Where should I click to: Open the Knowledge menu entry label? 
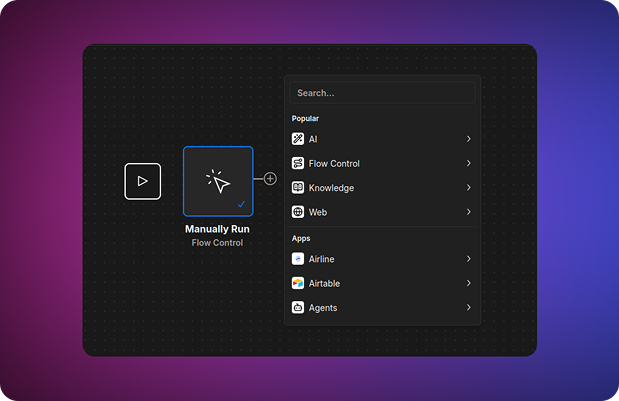pos(331,188)
